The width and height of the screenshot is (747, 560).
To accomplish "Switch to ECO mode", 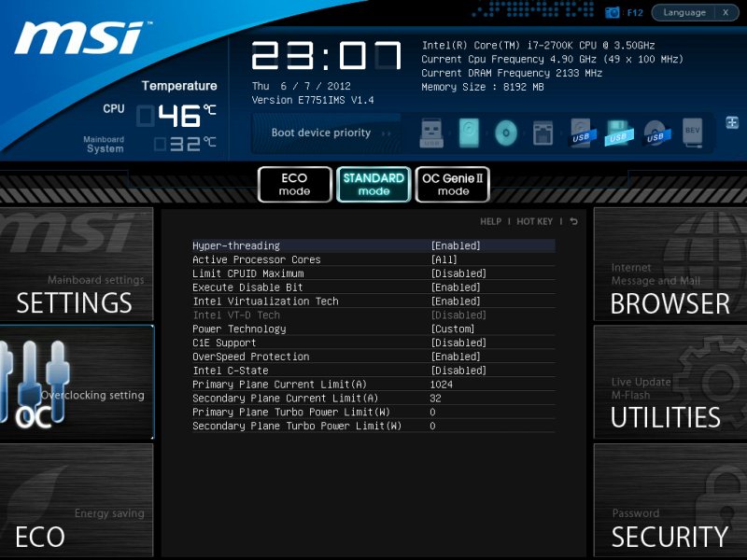I will point(294,184).
